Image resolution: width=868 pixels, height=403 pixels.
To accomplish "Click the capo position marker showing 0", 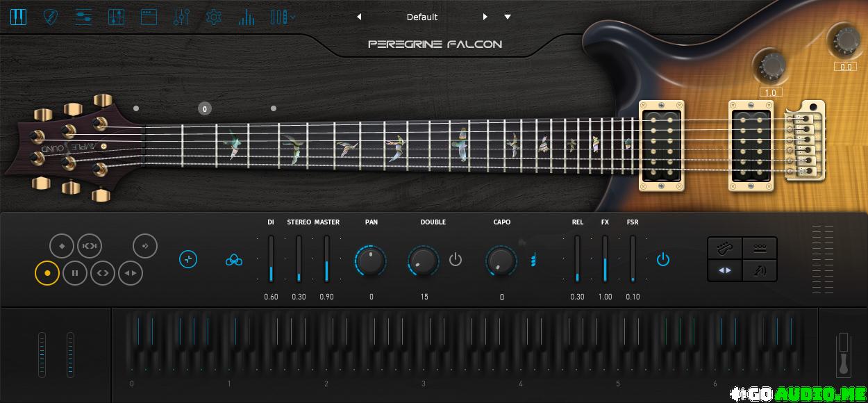I will pos(204,108).
